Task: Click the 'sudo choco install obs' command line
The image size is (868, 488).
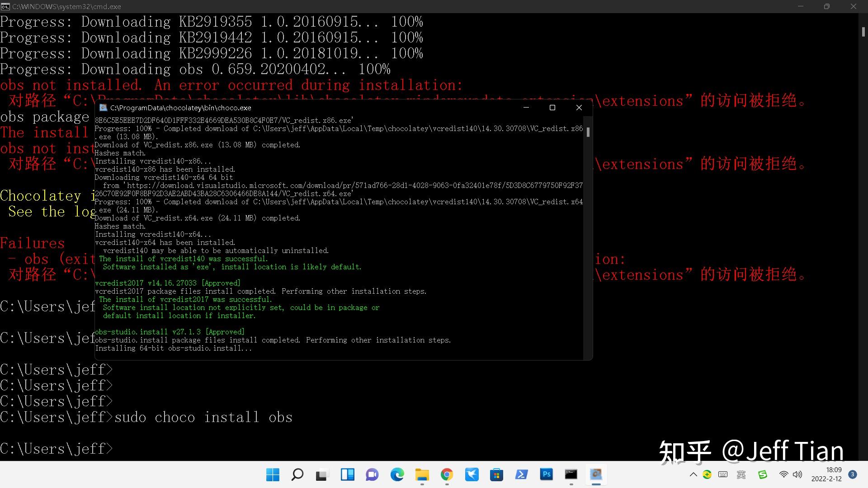Action: 203,417
